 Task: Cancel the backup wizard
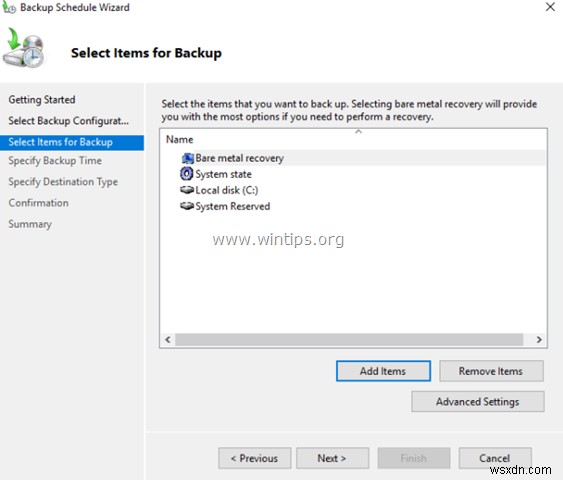coord(495,458)
